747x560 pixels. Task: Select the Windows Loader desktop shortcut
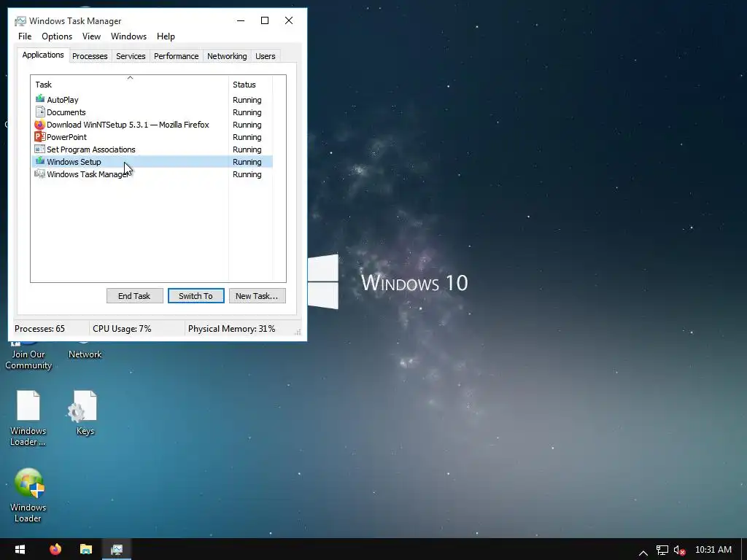point(28,495)
